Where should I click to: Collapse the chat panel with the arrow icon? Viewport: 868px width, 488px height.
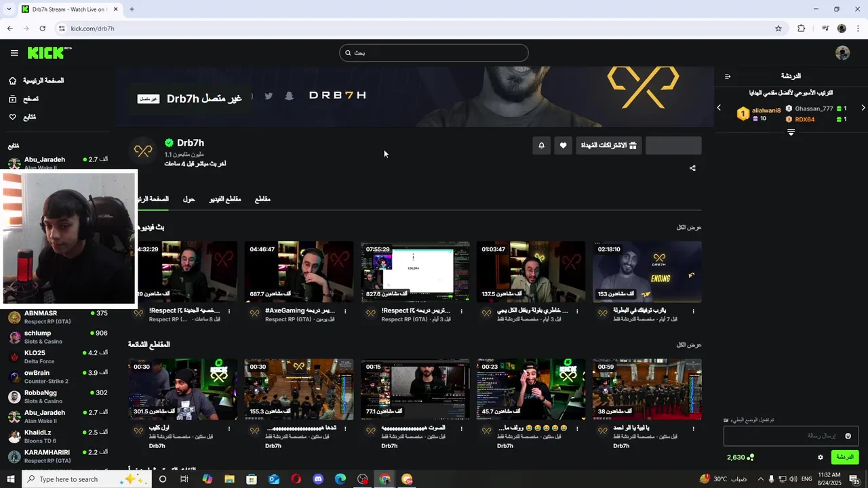point(728,77)
